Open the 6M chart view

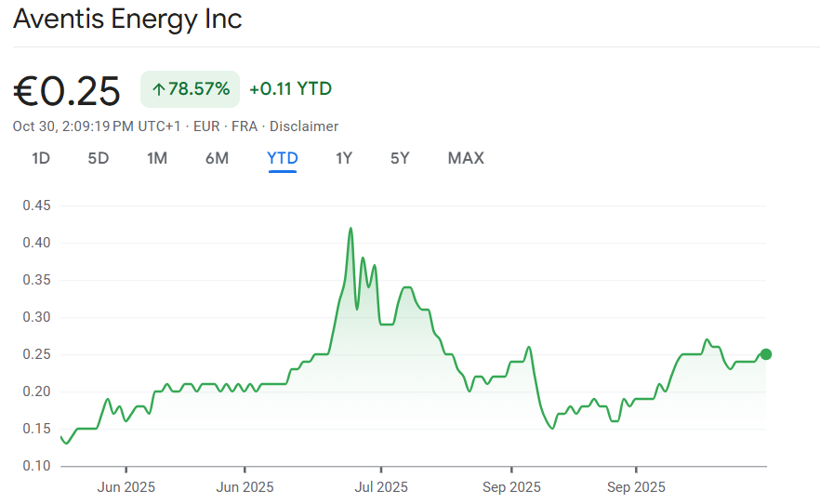coord(217,158)
